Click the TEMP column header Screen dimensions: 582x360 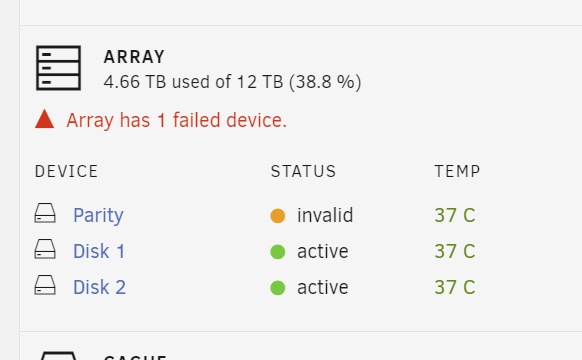457,171
